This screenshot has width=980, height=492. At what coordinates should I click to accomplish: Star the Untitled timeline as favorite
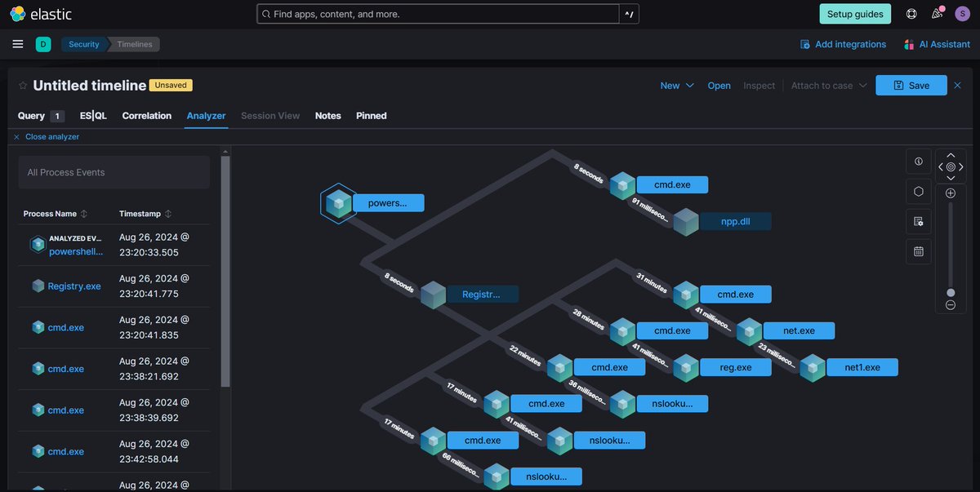click(22, 84)
